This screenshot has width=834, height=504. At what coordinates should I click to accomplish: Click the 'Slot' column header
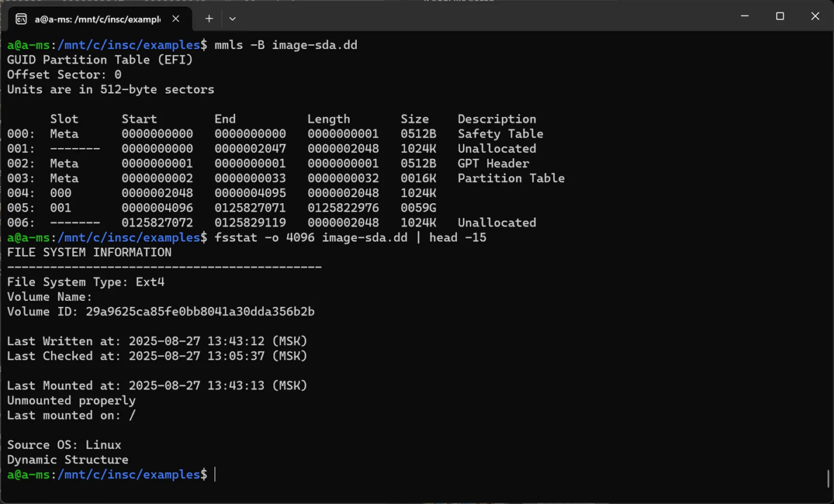click(64, 119)
